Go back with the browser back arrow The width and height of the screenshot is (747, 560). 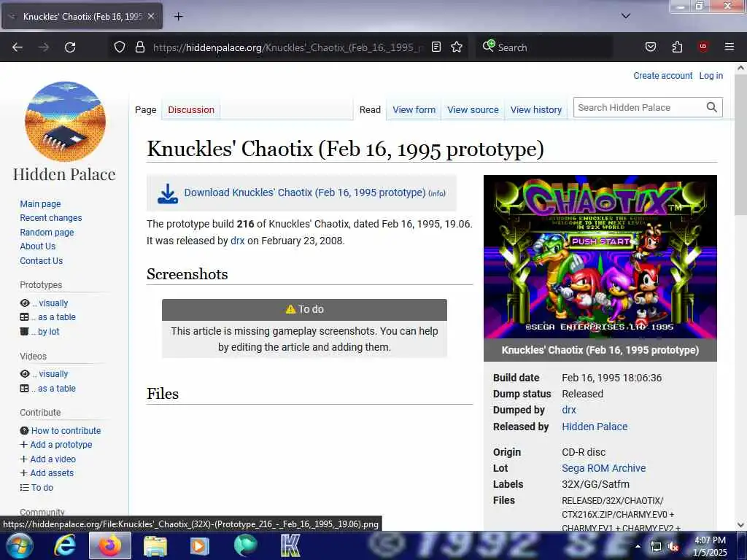pyautogui.click(x=18, y=47)
